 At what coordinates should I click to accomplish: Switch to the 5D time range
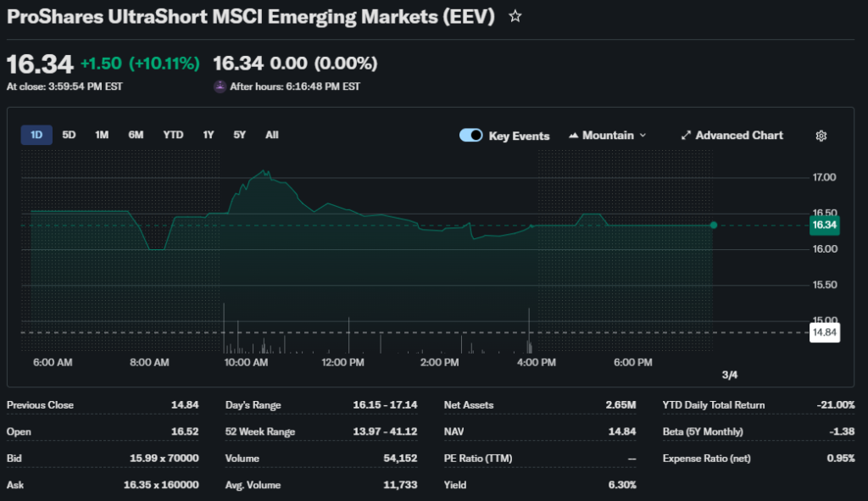tap(70, 135)
